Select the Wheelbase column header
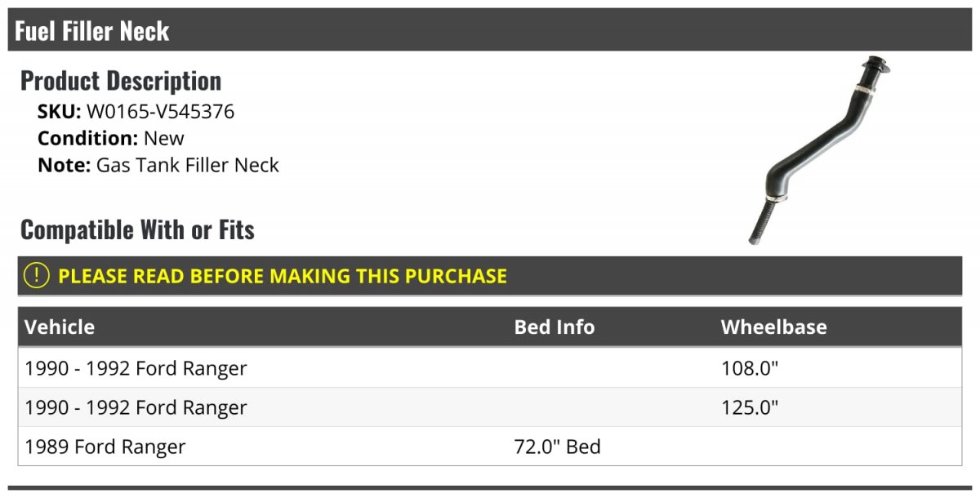 pos(774,327)
